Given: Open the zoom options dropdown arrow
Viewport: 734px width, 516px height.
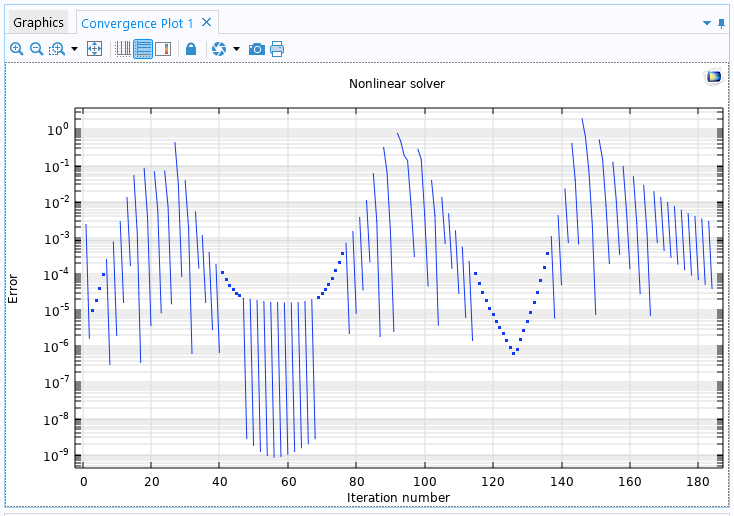Looking at the screenshot, I should (x=74, y=48).
